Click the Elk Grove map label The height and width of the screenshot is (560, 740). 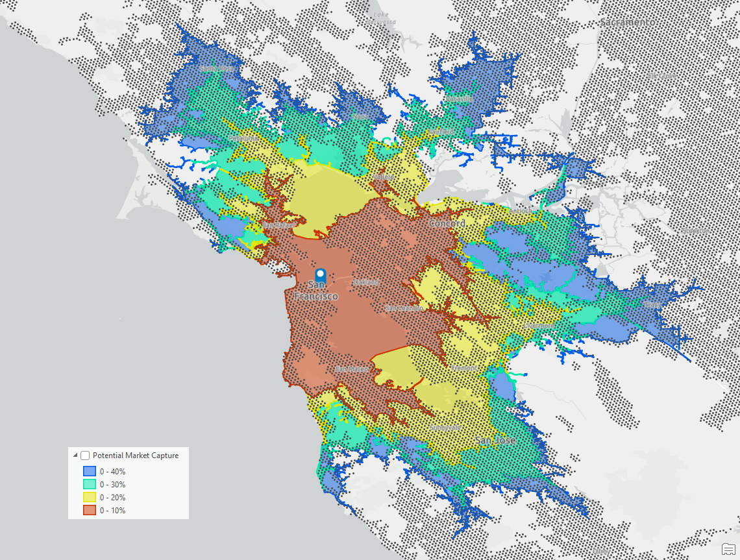click(x=661, y=75)
